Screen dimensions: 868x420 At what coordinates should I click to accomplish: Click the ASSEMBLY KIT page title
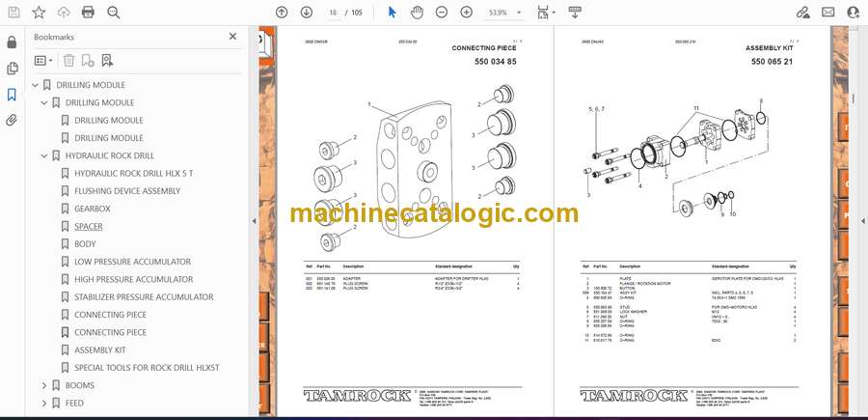769,48
